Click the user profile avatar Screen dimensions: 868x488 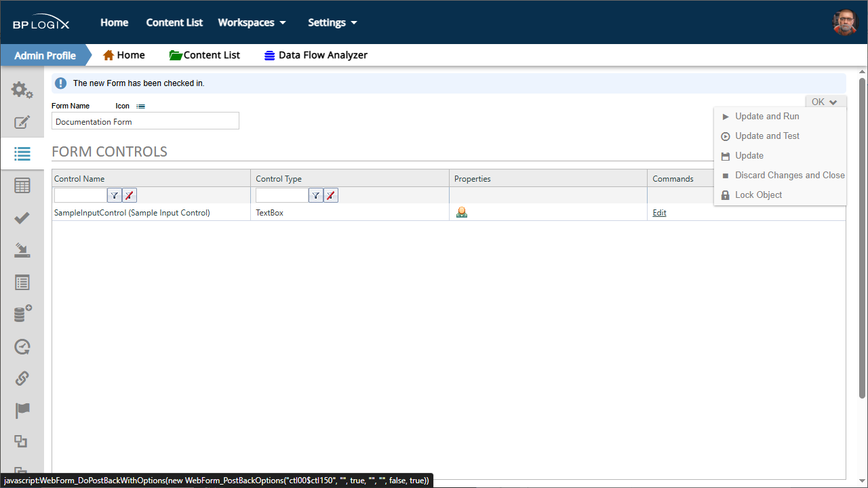[845, 22]
